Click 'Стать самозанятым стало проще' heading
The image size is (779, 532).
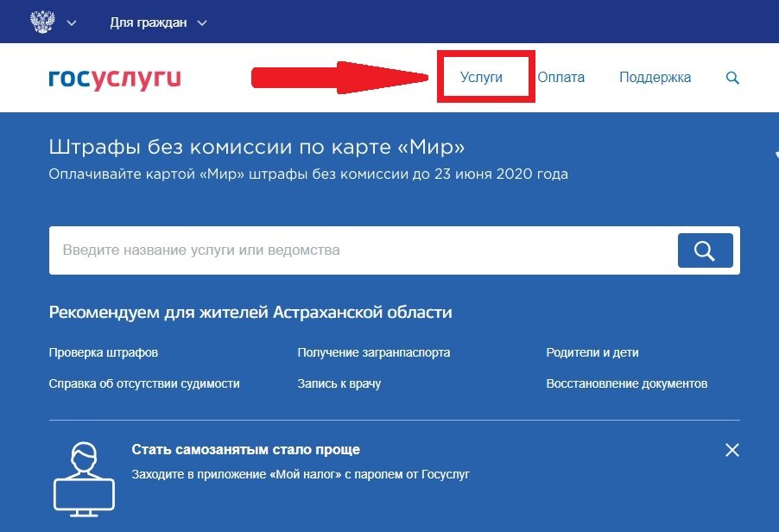click(246, 450)
